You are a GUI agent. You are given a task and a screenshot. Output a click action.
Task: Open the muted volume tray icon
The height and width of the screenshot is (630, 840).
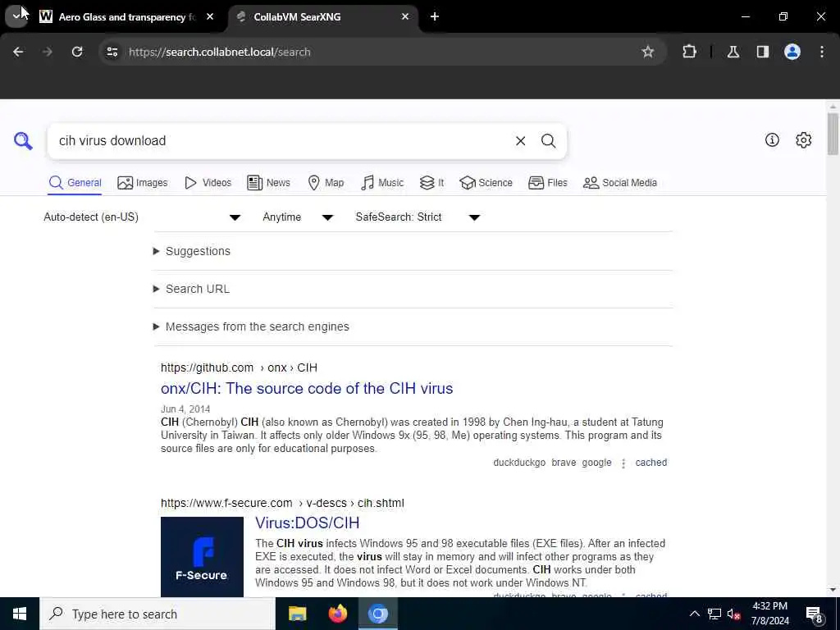(733, 614)
